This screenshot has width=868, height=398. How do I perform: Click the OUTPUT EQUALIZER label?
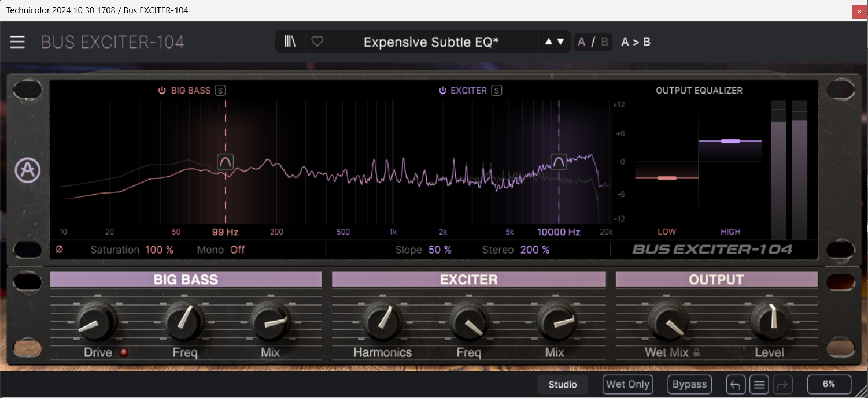pos(699,91)
